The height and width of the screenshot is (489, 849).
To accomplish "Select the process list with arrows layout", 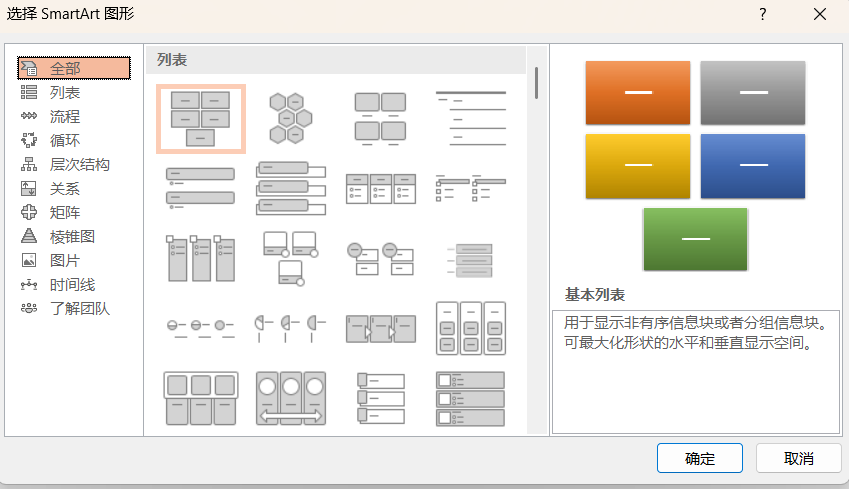I will 381,328.
